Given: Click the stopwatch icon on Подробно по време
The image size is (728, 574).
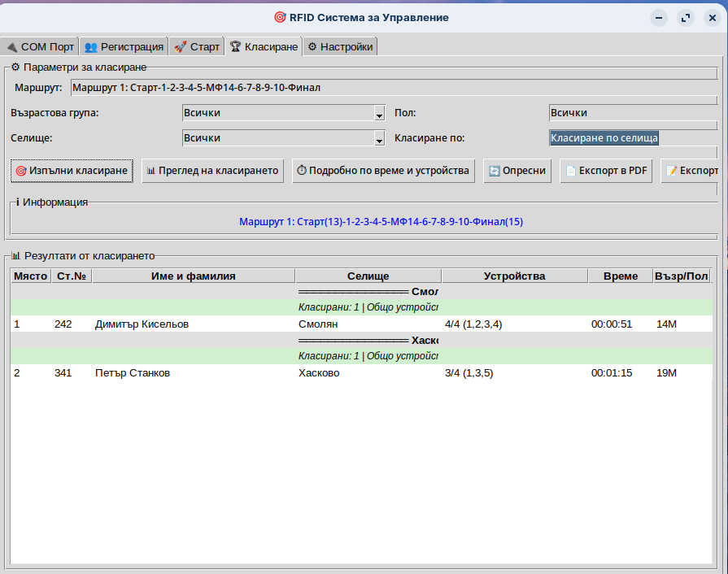Looking at the screenshot, I should [x=301, y=172].
